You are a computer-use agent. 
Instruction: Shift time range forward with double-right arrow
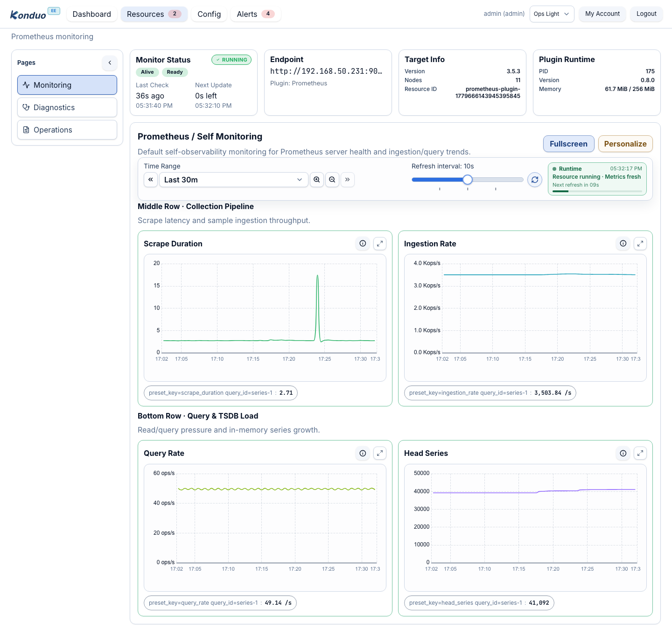(348, 180)
